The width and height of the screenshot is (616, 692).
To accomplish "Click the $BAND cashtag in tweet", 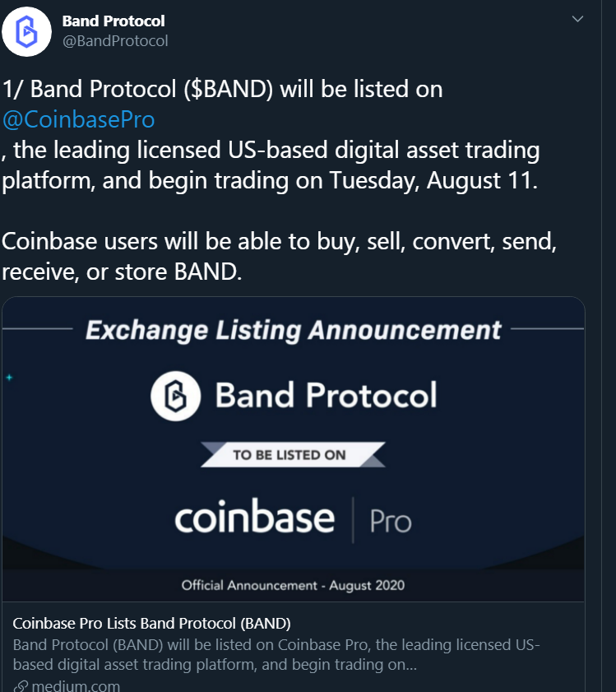I will (x=229, y=89).
